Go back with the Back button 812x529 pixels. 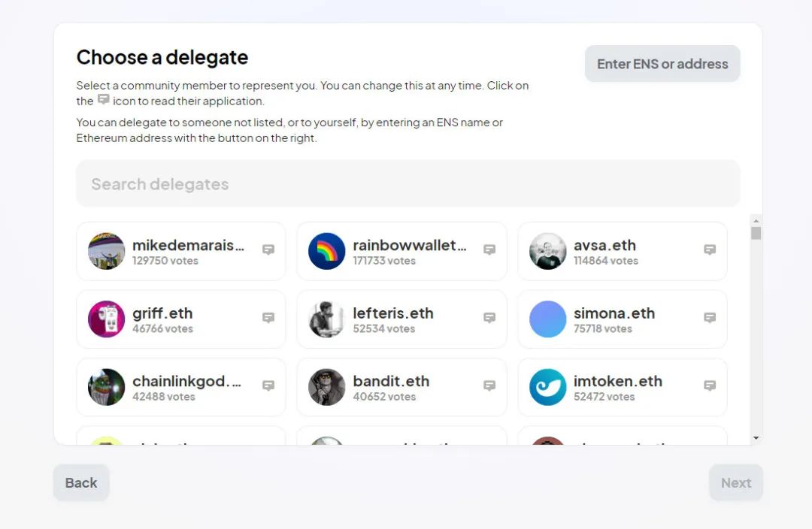coord(81,483)
